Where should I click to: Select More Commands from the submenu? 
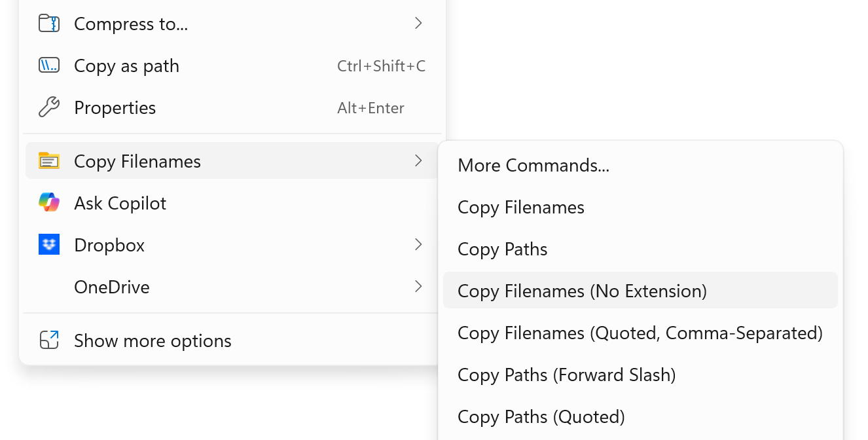tap(533, 165)
